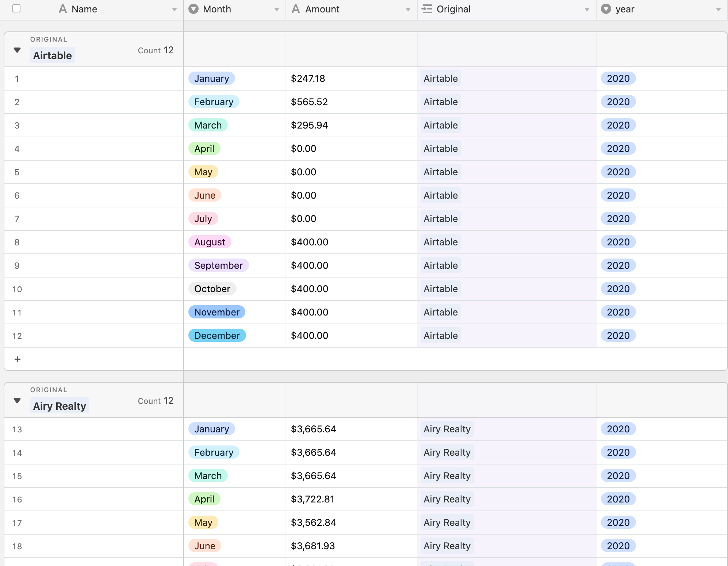This screenshot has height=566, width=728.
Task: Click the February tag in row 14
Action: (214, 452)
